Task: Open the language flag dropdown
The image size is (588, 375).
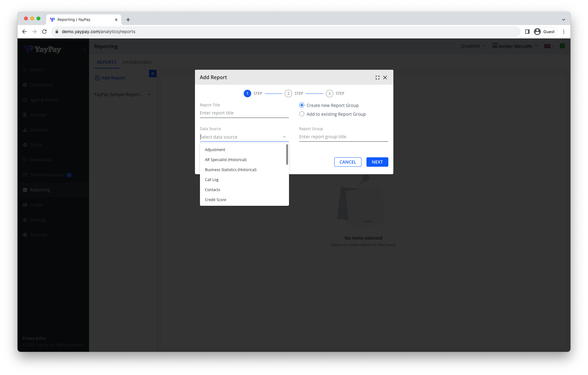Action: click(549, 46)
